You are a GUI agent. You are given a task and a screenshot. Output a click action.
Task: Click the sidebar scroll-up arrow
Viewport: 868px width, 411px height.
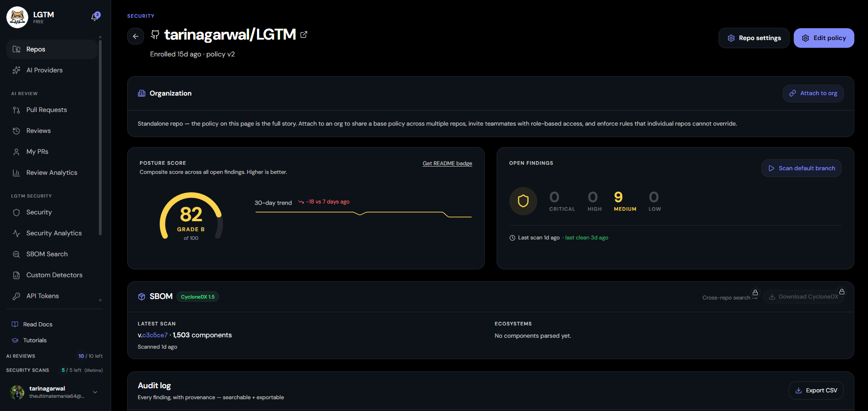(100, 37)
